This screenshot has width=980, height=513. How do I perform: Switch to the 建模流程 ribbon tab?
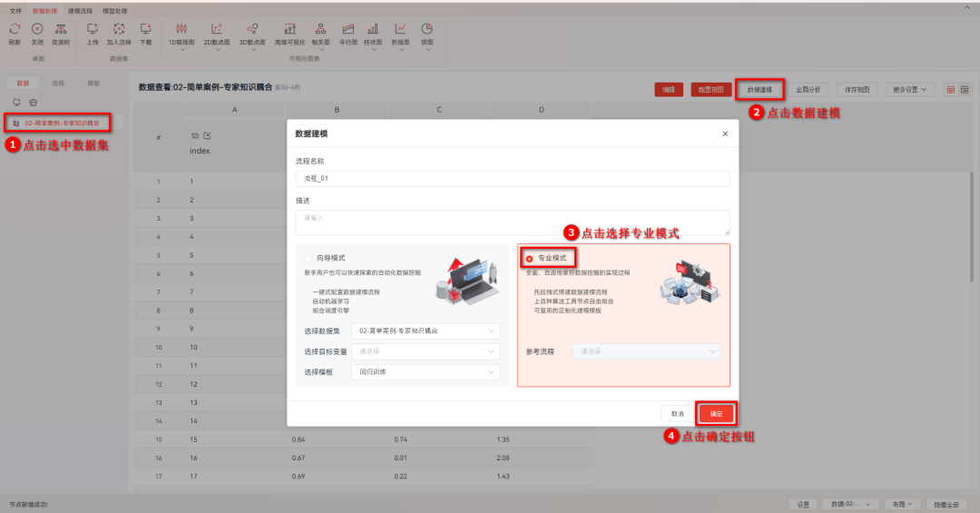pos(80,11)
